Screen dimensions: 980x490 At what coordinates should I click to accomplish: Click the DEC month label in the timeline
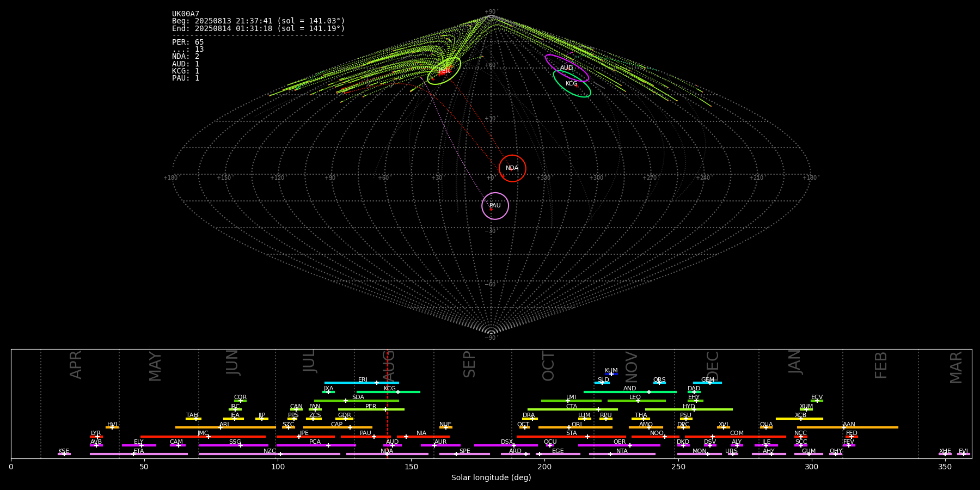point(713,366)
